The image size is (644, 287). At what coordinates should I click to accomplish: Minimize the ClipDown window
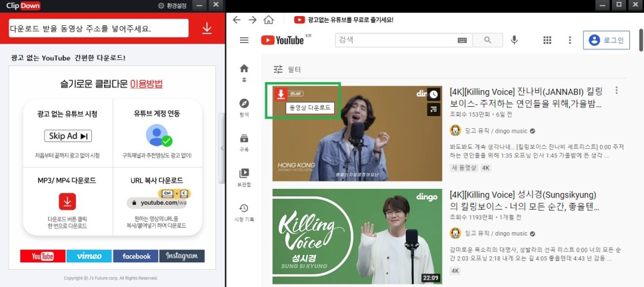pyautogui.click(x=199, y=5)
